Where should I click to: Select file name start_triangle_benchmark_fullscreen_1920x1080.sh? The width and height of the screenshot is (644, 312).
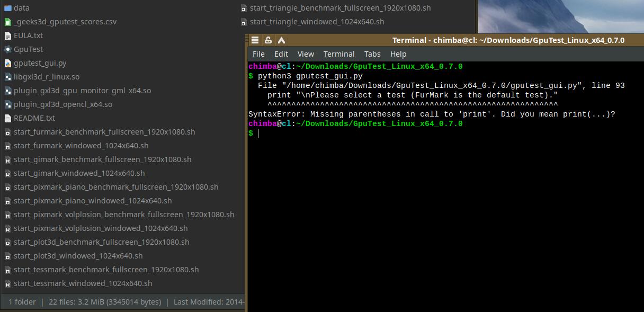[341, 8]
